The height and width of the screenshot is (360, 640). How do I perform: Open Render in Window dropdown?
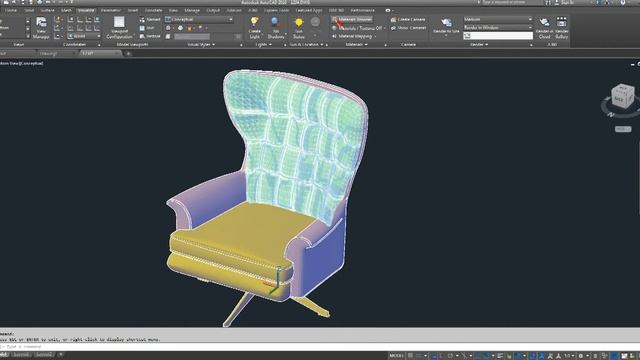[x=498, y=27]
